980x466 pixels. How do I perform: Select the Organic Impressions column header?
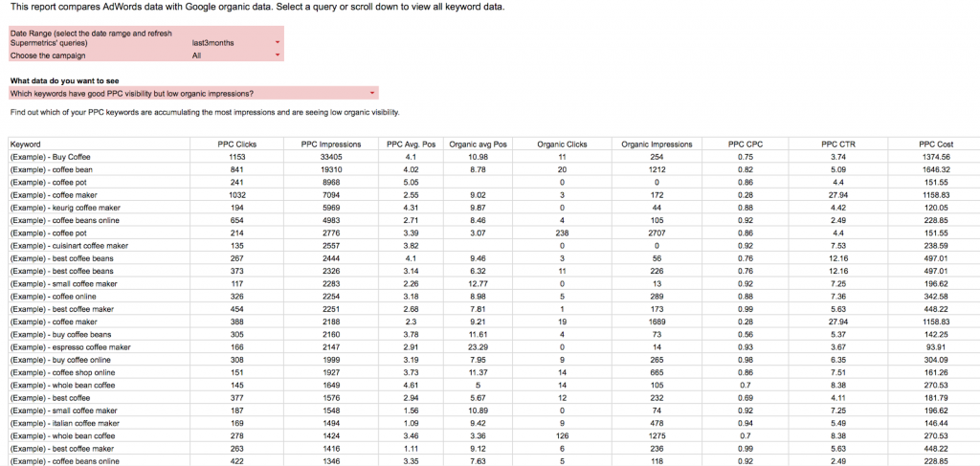coord(657,144)
